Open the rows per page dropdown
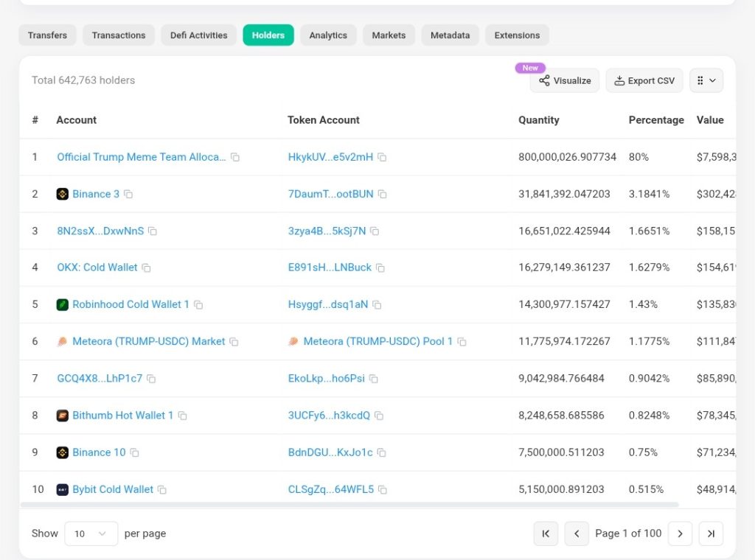This screenshot has height=560, width=755. point(91,533)
